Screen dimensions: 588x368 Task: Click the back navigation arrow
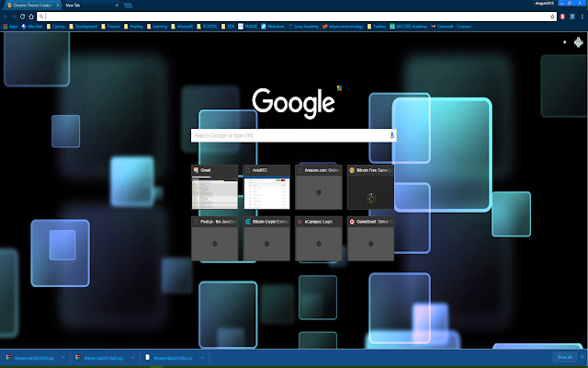tap(6, 17)
